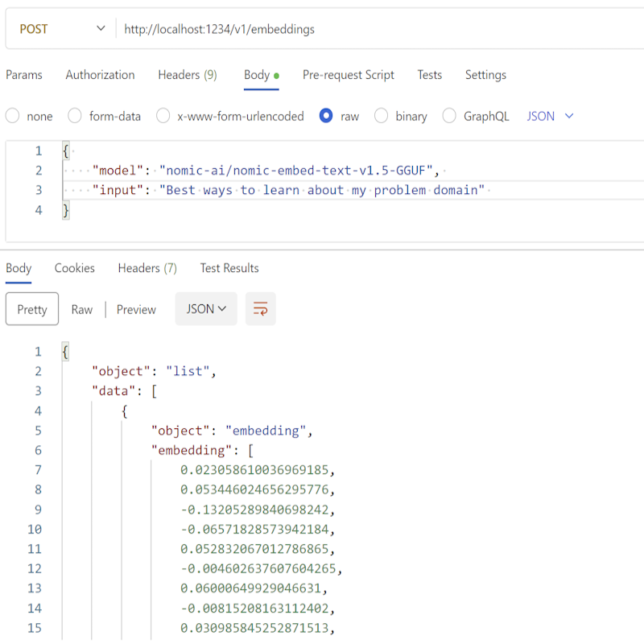Image resolution: width=644 pixels, height=644 pixels.
Task: Select the binary body option
Action: (x=380, y=116)
